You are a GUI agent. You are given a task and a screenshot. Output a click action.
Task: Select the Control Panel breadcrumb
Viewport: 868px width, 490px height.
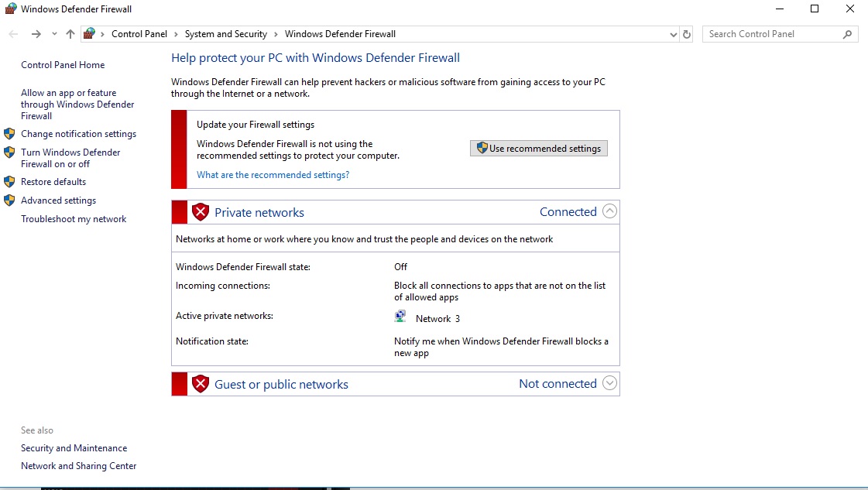click(139, 34)
